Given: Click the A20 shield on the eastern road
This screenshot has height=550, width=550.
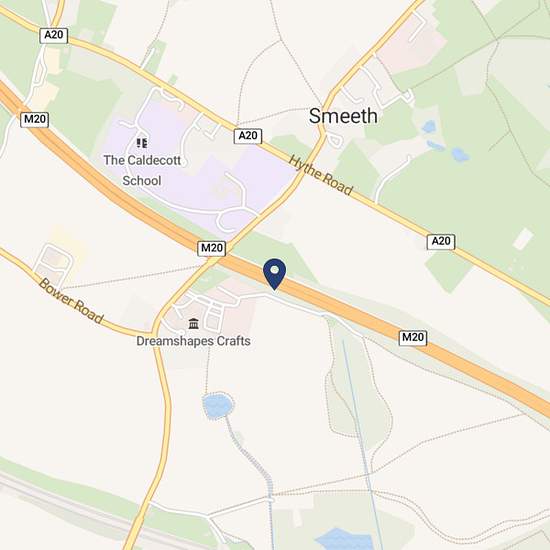Looking at the screenshot, I should (x=441, y=241).
